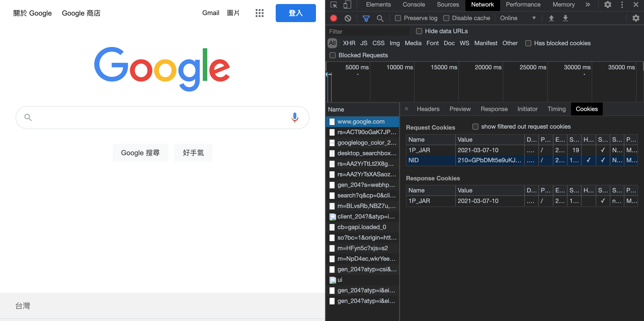Click the 好手氣 lucky button
644x321 pixels.
point(193,153)
